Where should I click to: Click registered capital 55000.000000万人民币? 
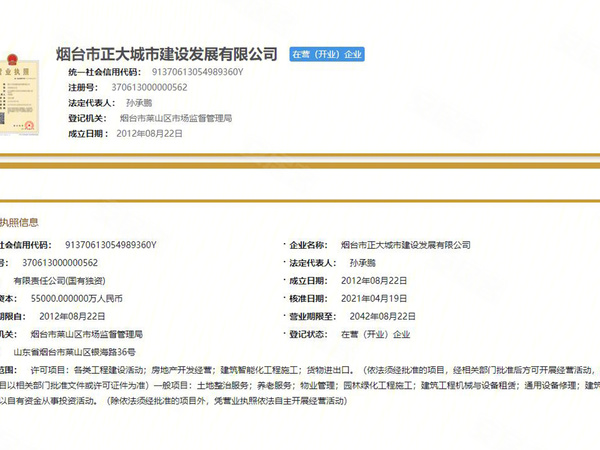(77, 298)
